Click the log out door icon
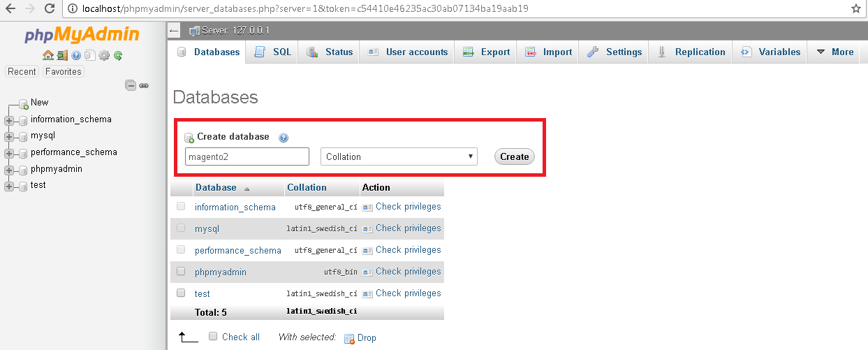868x350 pixels. tap(61, 55)
